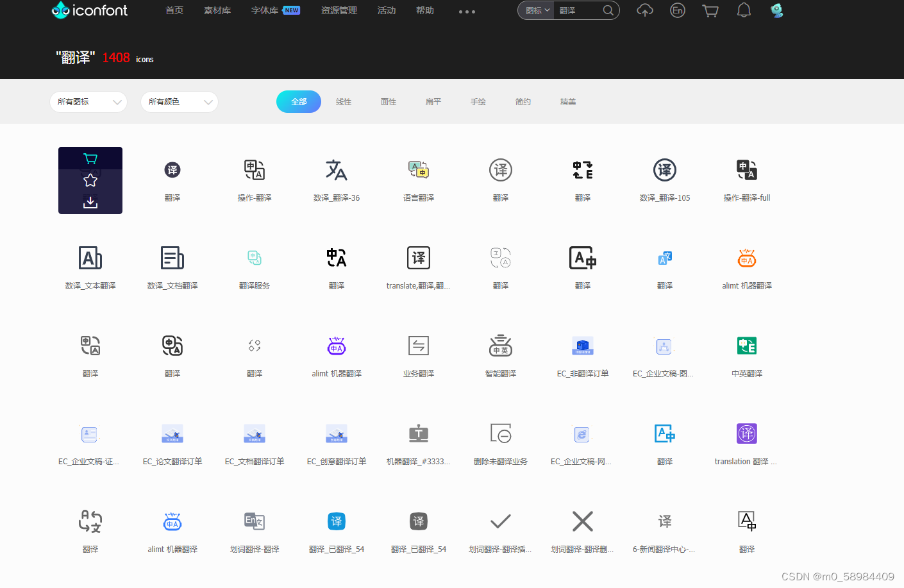Select the X 划词翻译-翻译删 icon

coord(583,521)
